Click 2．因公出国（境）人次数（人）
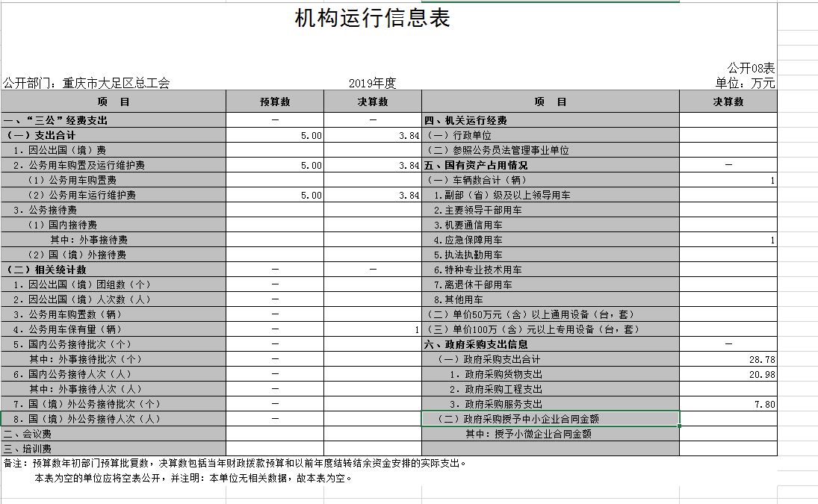The height and width of the screenshot is (504, 818). tap(82, 299)
